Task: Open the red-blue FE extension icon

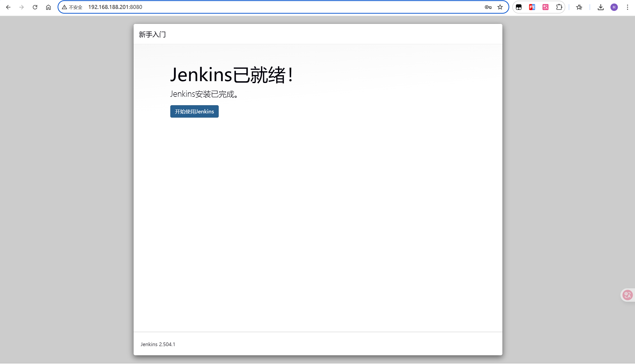Action: tap(532, 7)
